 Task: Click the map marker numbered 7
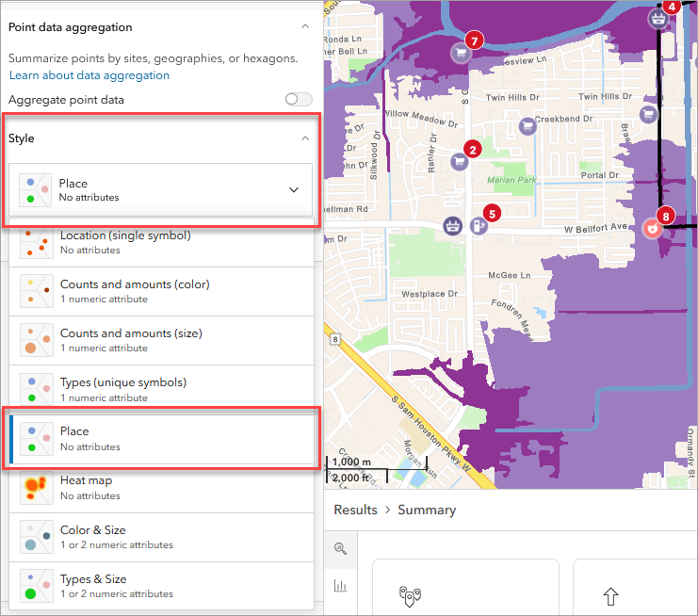tap(475, 41)
